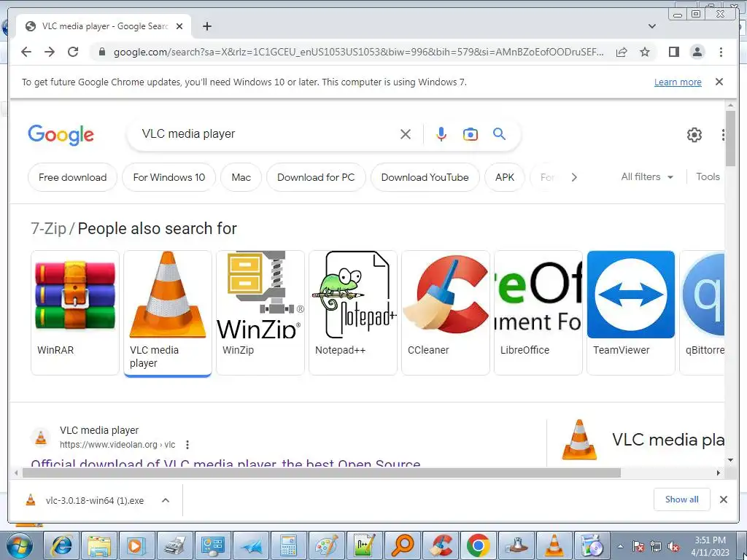This screenshot has width=747, height=560.
Task: Select the Download YouTube chip
Action: (x=425, y=177)
